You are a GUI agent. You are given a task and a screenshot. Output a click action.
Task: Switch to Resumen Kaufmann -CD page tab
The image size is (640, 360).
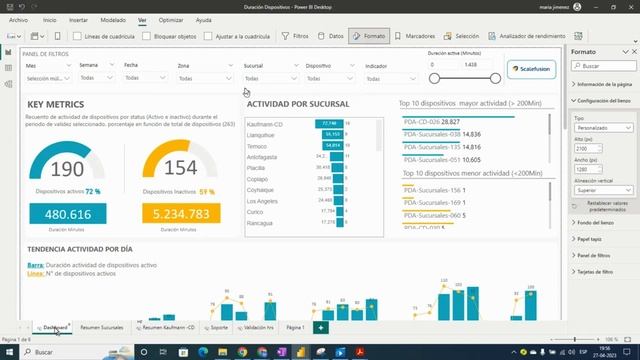(x=166, y=327)
